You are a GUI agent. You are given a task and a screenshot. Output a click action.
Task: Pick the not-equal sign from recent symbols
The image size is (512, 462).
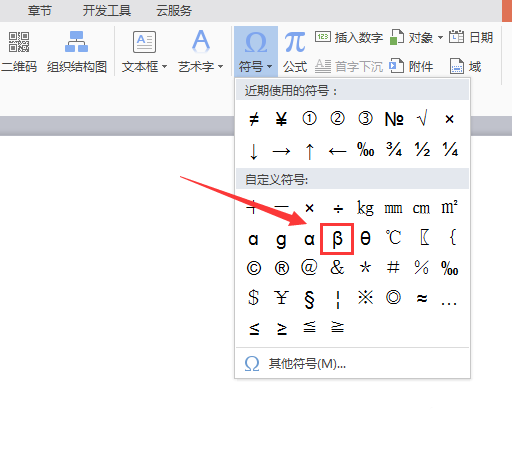(x=254, y=119)
